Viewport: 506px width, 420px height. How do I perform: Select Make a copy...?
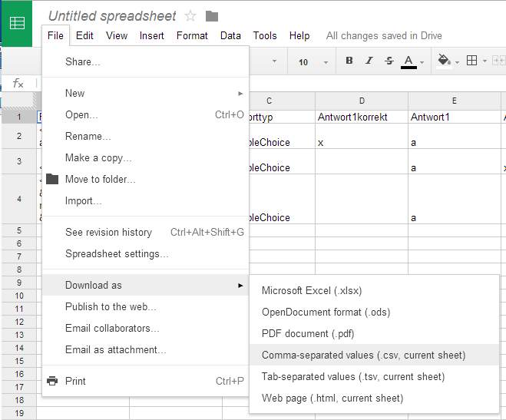click(x=146, y=157)
